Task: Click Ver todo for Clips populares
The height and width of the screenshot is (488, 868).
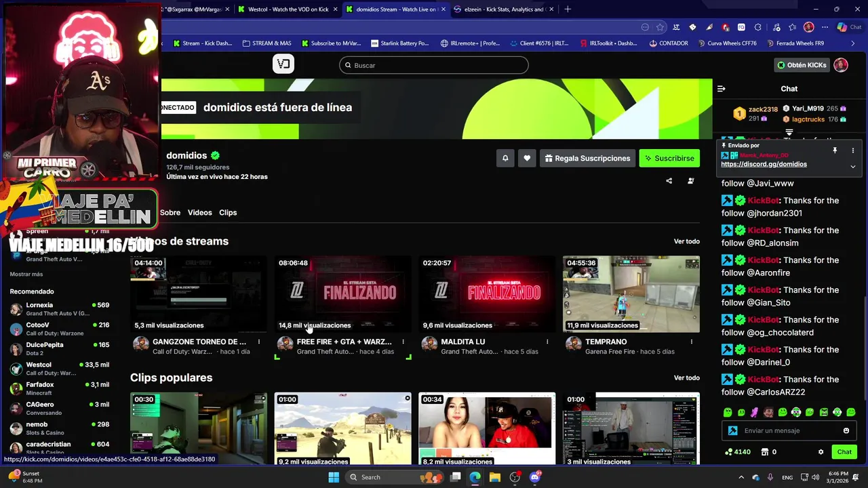Action: (x=686, y=378)
